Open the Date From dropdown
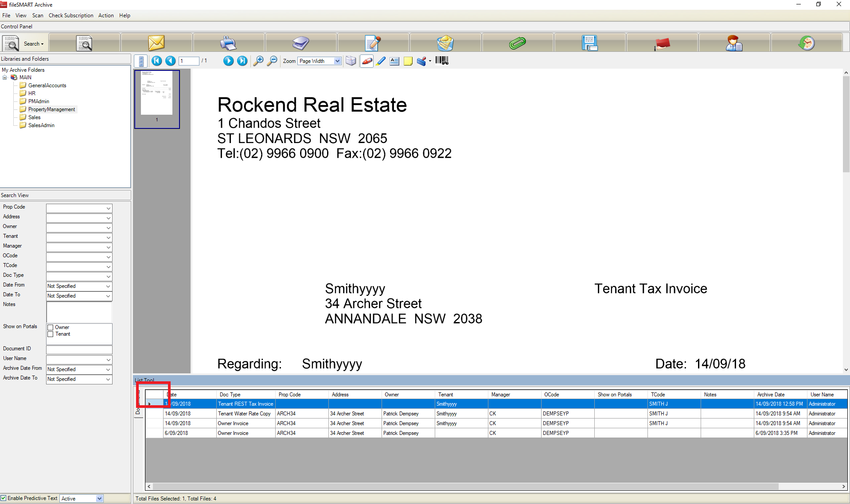Image resolution: width=850 pixels, height=504 pixels. coord(108,286)
